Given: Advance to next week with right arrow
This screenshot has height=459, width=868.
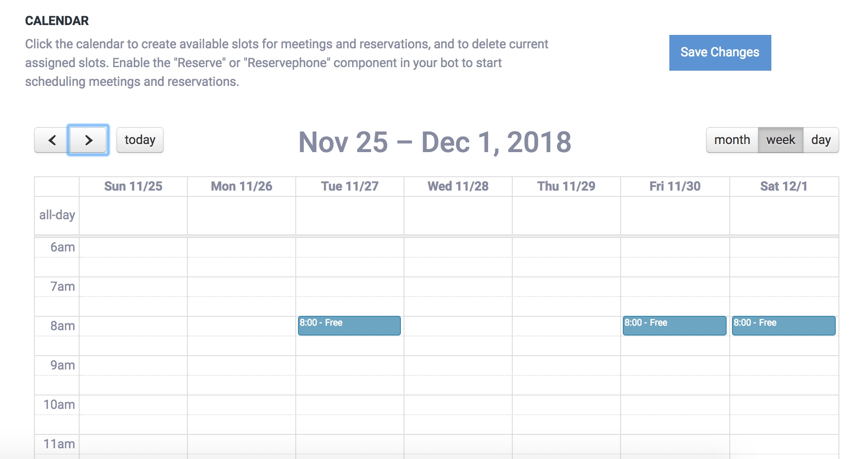Looking at the screenshot, I should pyautogui.click(x=88, y=140).
